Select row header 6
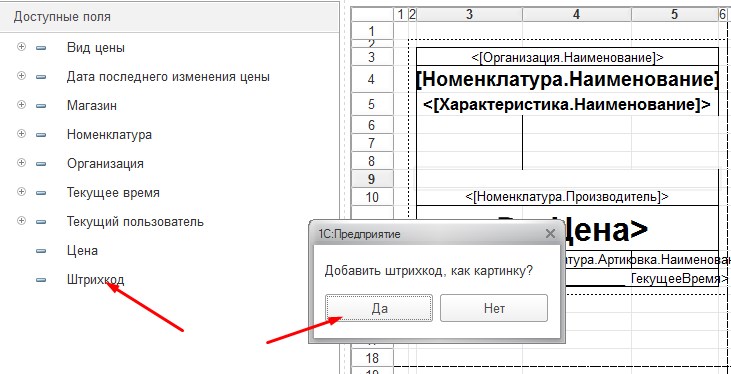 pos(372,125)
